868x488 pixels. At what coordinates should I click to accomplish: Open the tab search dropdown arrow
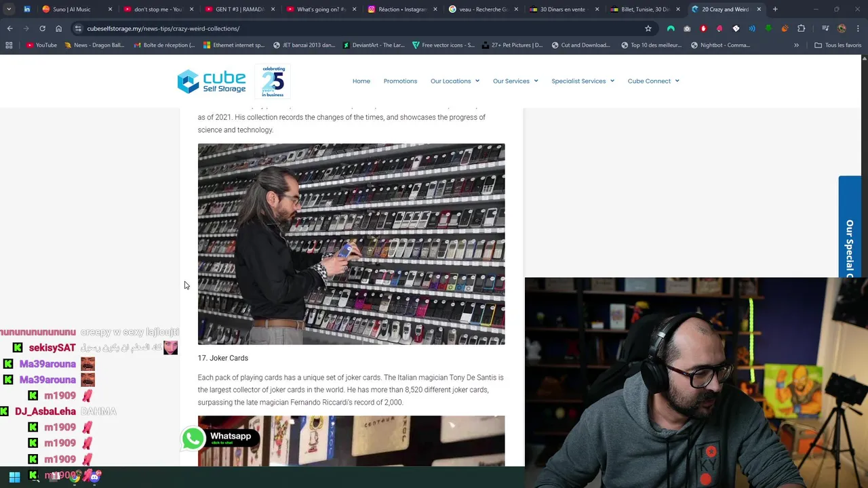click(x=9, y=9)
